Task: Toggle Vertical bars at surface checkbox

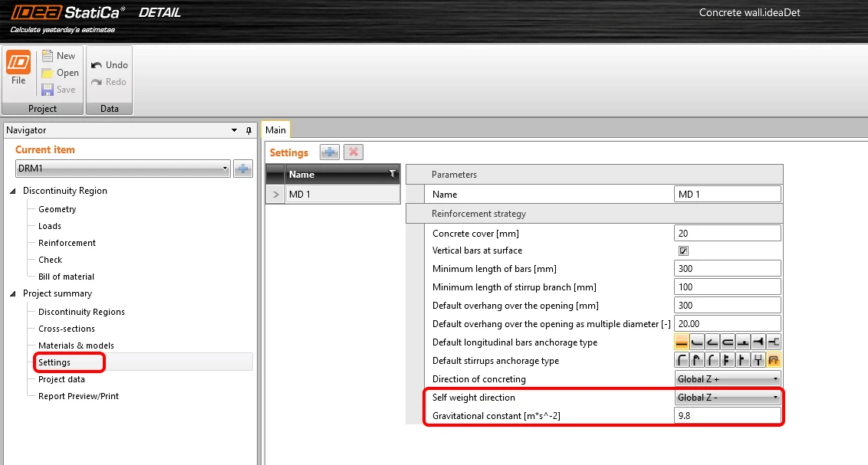Action: (x=684, y=251)
